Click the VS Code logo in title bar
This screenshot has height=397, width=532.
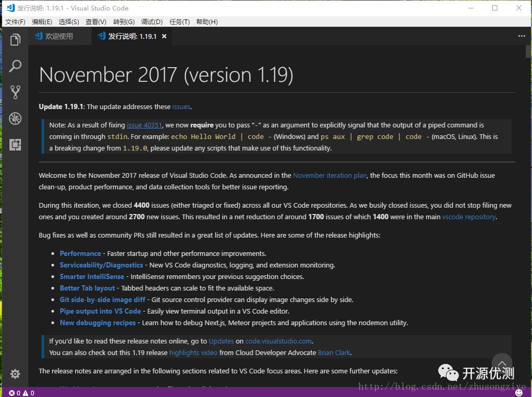(10, 8)
